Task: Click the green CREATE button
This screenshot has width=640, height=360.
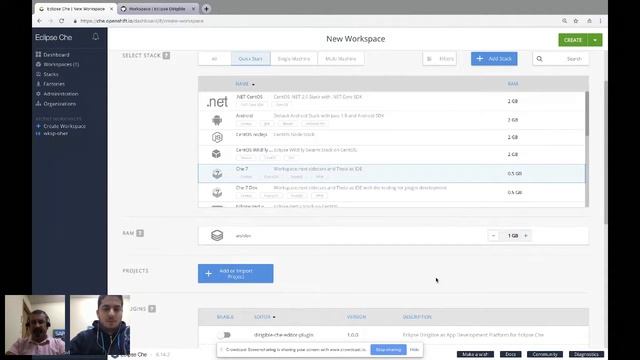Action: click(x=573, y=40)
